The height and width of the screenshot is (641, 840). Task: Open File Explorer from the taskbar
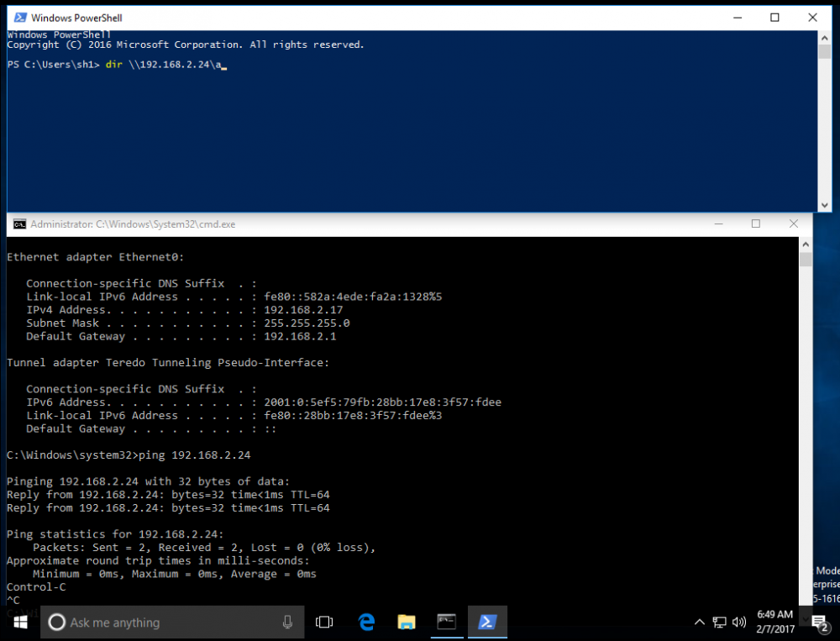click(x=407, y=623)
